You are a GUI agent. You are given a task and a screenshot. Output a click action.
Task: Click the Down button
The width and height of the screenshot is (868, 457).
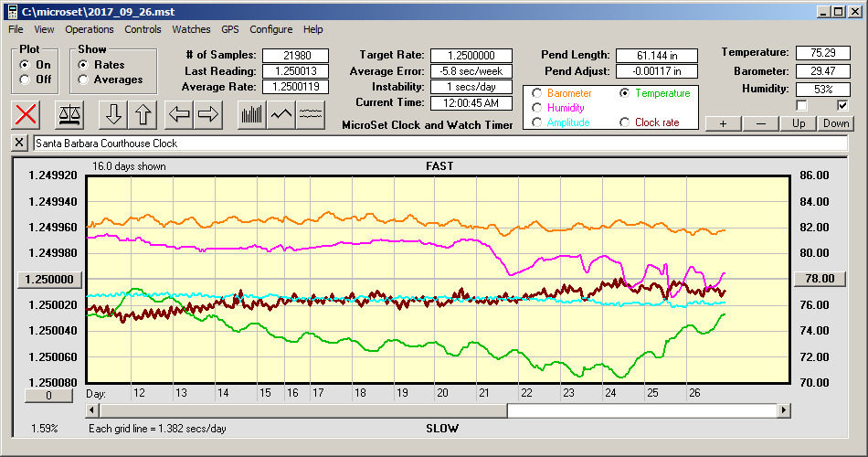coord(836,123)
